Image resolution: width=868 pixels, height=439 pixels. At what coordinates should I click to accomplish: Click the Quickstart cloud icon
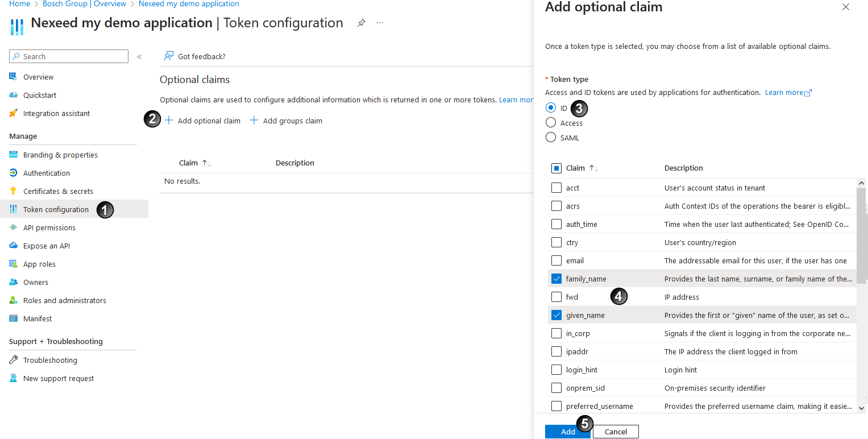[x=13, y=95]
